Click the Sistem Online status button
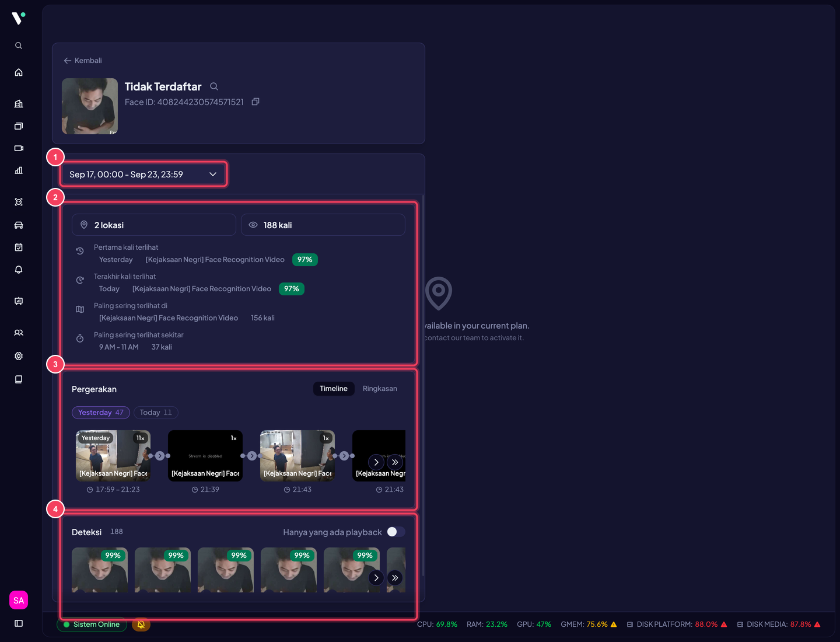The image size is (840, 642). coord(92,624)
